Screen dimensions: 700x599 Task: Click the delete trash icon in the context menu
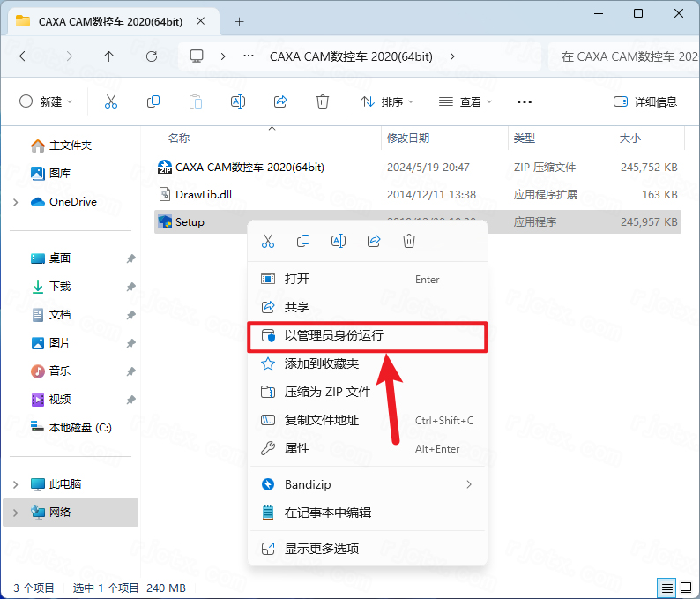point(409,241)
